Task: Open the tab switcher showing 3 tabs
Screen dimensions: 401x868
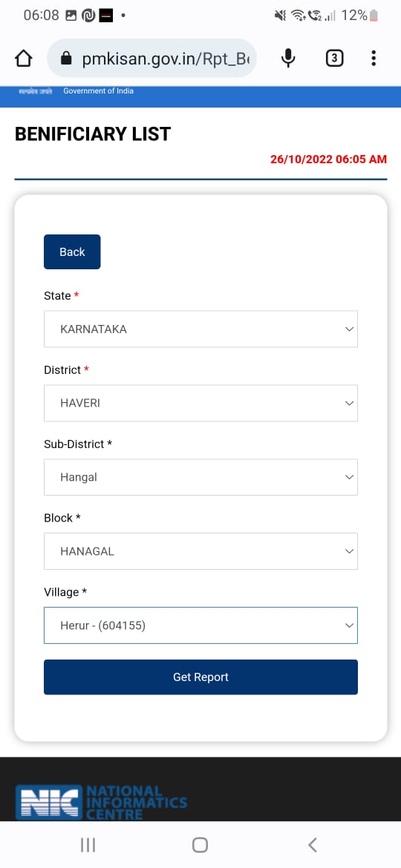Action: tap(334, 58)
